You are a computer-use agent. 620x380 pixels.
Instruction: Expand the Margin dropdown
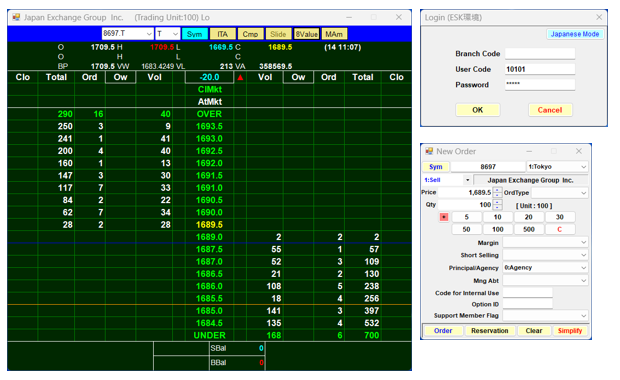545,242
